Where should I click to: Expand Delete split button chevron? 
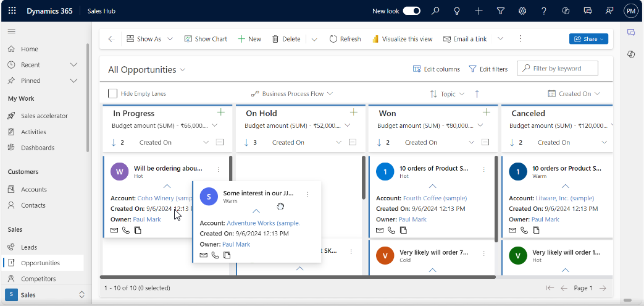(314, 39)
